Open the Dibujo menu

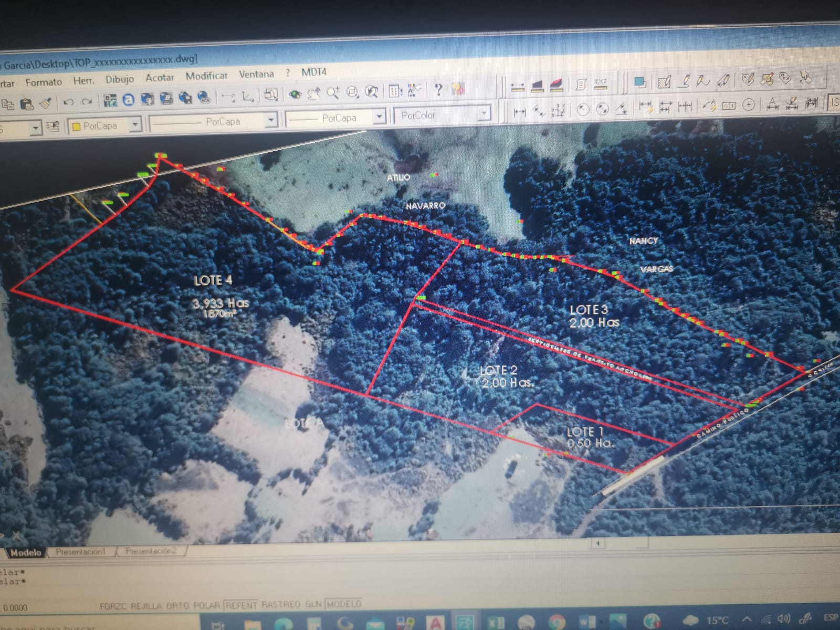tap(120, 79)
